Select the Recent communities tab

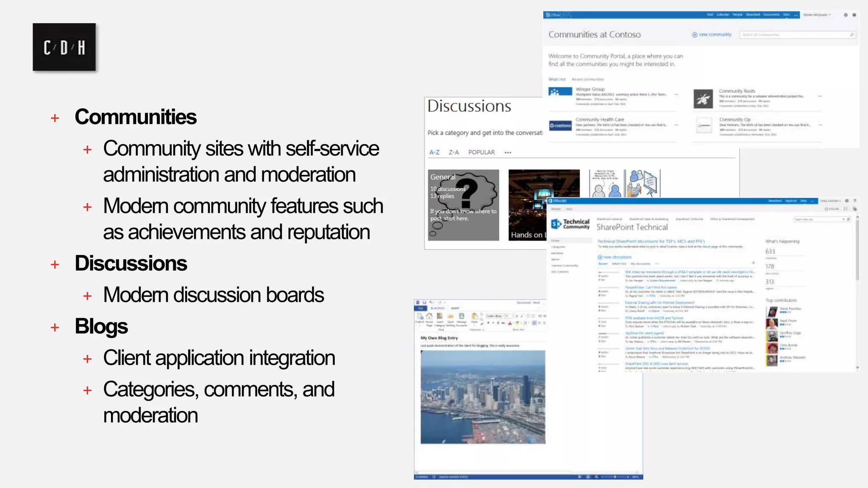(588, 79)
